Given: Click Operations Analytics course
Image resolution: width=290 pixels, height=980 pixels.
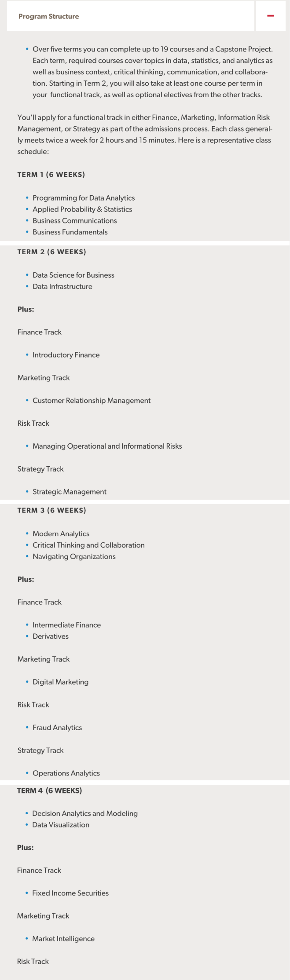Looking at the screenshot, I should point(66,773).
